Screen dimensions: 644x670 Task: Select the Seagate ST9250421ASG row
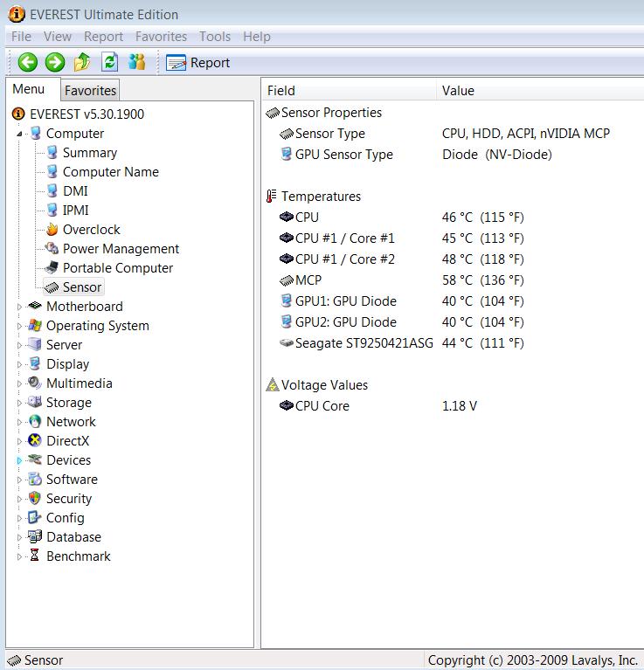452,342
